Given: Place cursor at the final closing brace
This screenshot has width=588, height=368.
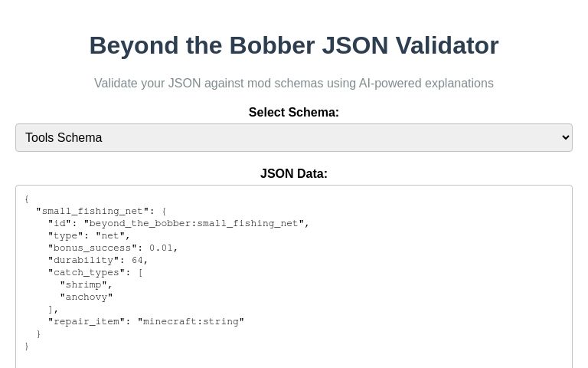Looking at the screenshot, I should point(27,347).
